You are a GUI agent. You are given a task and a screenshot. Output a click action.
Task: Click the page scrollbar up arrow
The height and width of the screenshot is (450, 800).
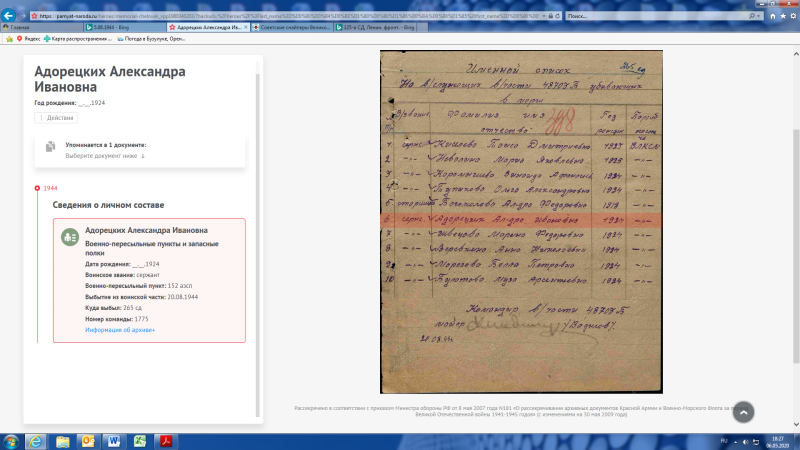point(796,54)
